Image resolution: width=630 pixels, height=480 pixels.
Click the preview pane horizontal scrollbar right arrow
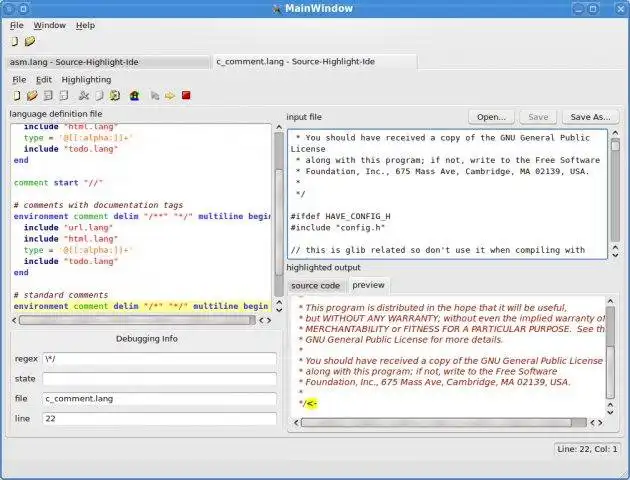click(600, 423)
